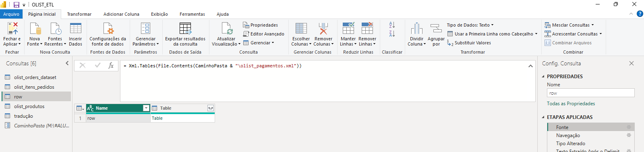This screenshot has height=152, width=644.
Task: Open the Tipo de Dados: Texto dropdown
Action: click(470, 25)
